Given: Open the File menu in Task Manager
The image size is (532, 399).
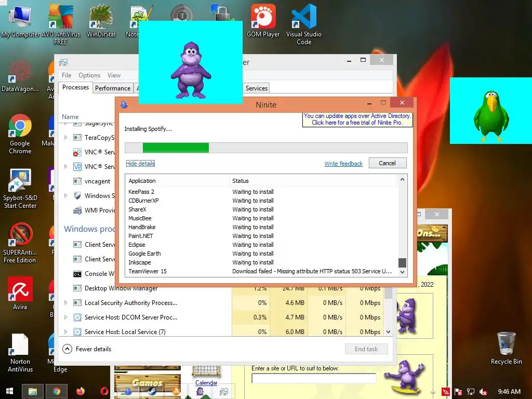Looking at the screenshot, I should click(66, 75).
